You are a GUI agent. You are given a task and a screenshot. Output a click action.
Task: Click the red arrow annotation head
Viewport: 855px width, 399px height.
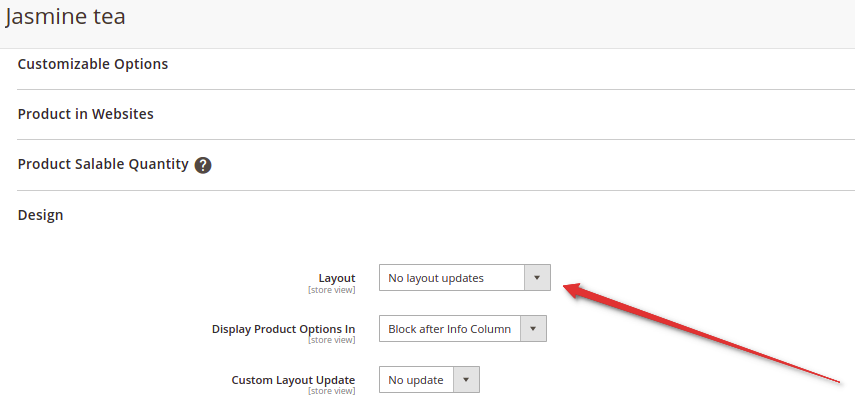[578, 291]
